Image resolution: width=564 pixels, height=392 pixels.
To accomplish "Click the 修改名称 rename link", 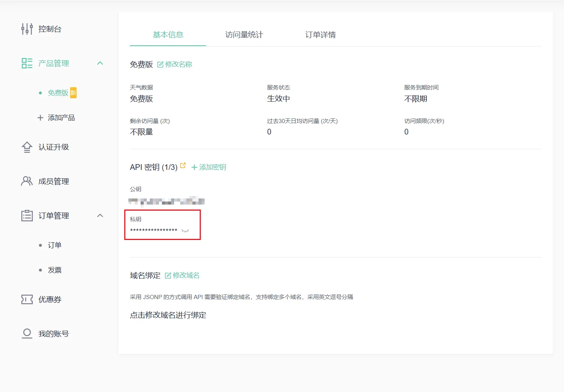I will point(178,64).
